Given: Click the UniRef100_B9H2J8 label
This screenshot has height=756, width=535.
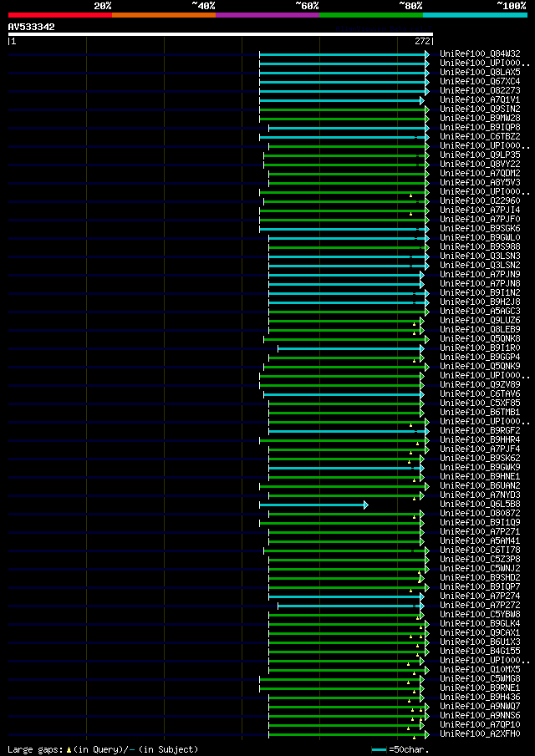Looking at the screenshot, I should tap(480, 302).
